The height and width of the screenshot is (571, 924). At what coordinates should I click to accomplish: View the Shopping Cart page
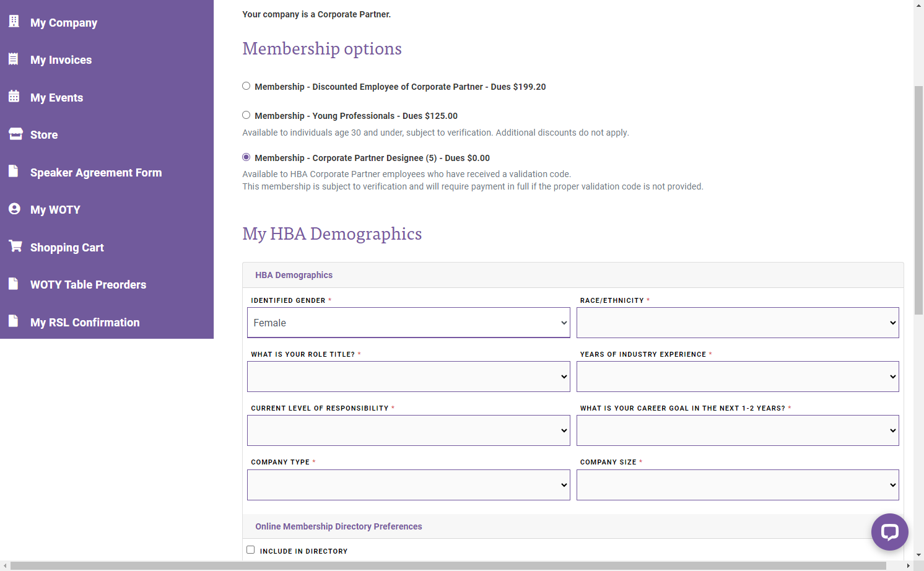(67, 248)
